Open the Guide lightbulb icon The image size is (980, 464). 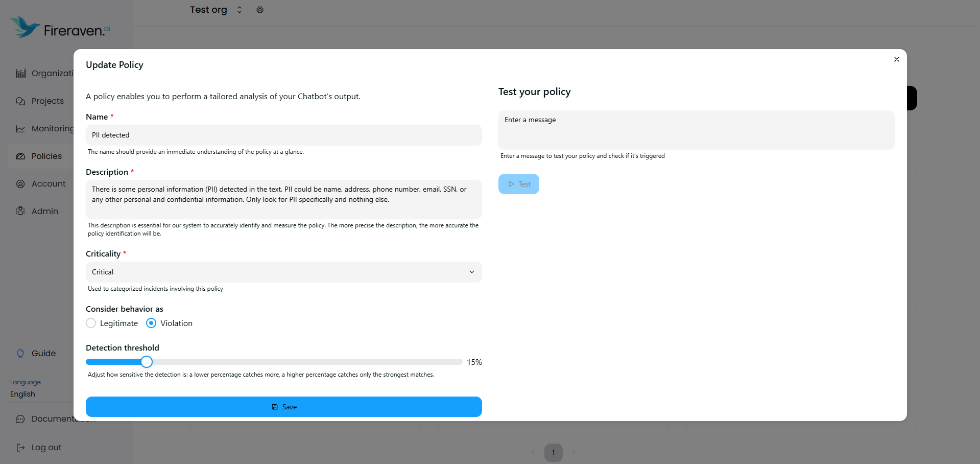(20, 353)
